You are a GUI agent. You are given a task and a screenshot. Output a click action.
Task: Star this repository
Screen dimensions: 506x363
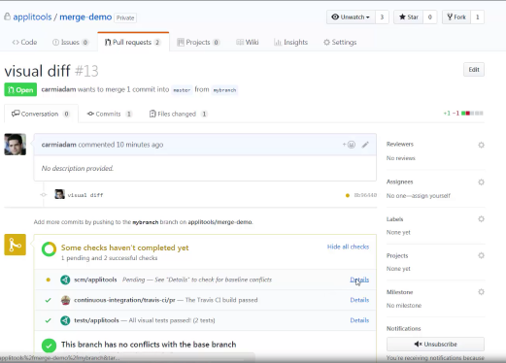pyautogui.click(x=408, y=17)
